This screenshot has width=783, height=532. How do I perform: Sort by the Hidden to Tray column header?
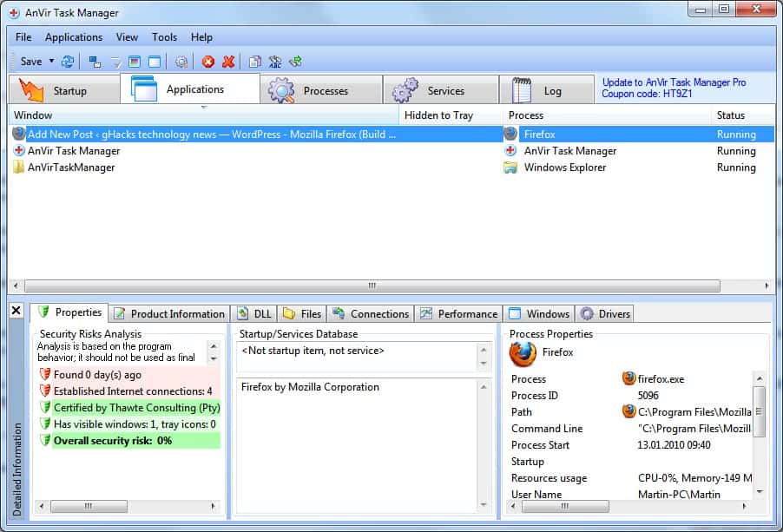451,115
